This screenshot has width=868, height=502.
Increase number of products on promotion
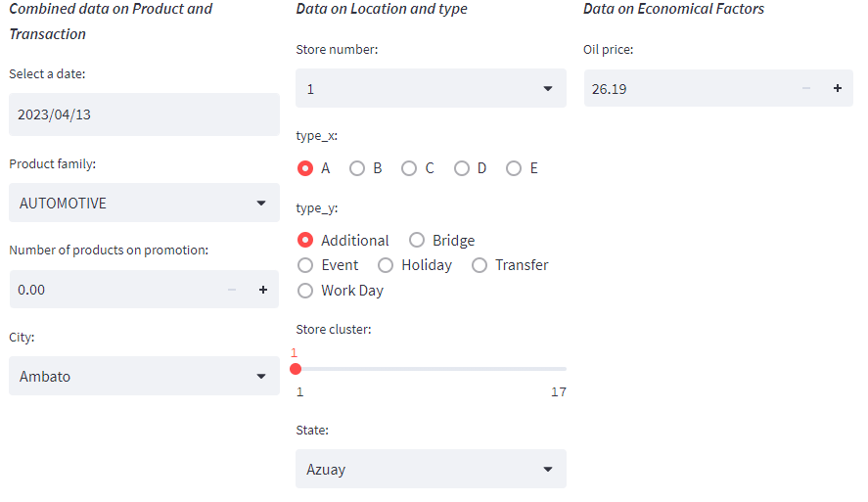[262, 290]
